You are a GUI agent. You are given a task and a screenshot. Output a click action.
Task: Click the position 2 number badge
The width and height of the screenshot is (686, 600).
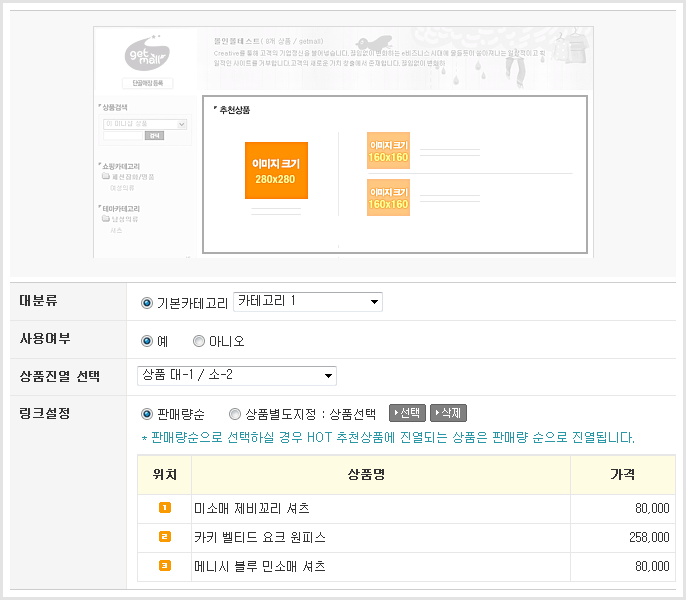(x=165, y=537)
